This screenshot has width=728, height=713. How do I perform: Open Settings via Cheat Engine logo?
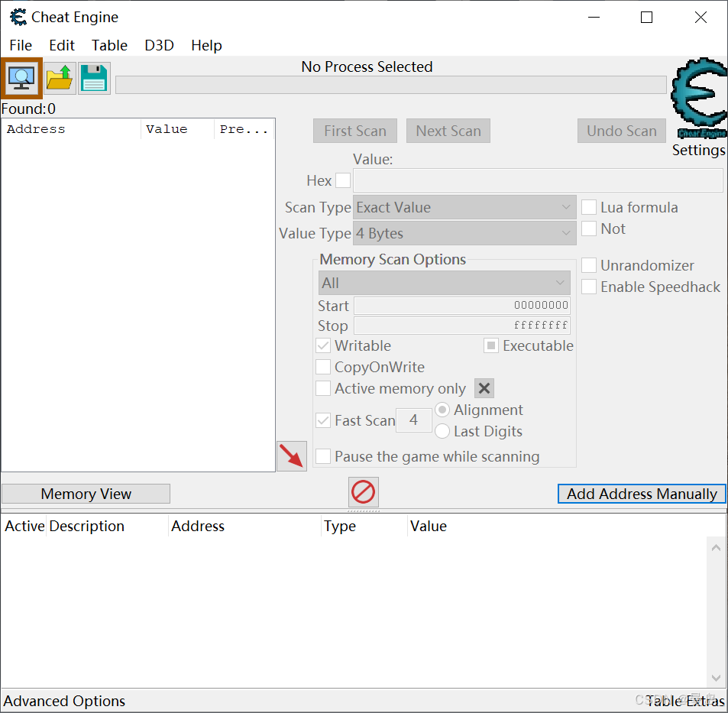coord(699,99)
